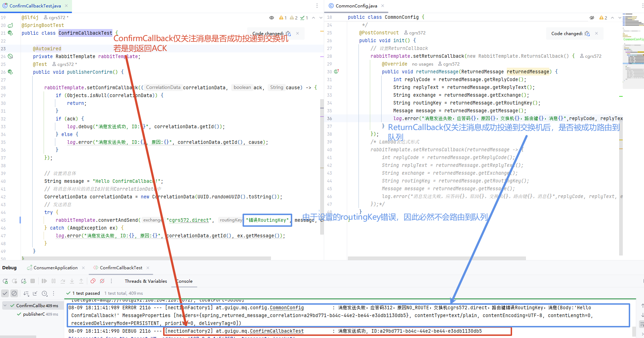Open test runner more options menu
The height and width of the screenshot is (338, 644).
point(54,293)
